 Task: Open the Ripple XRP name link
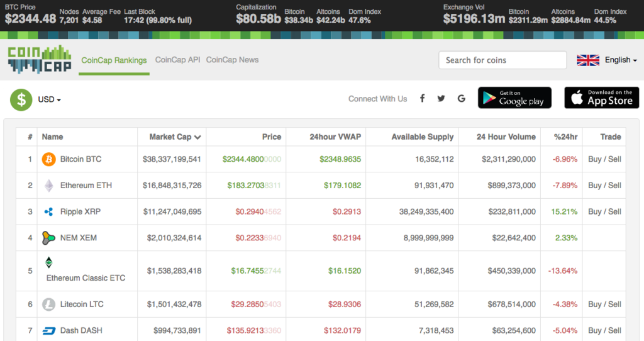tap(80, 211)
